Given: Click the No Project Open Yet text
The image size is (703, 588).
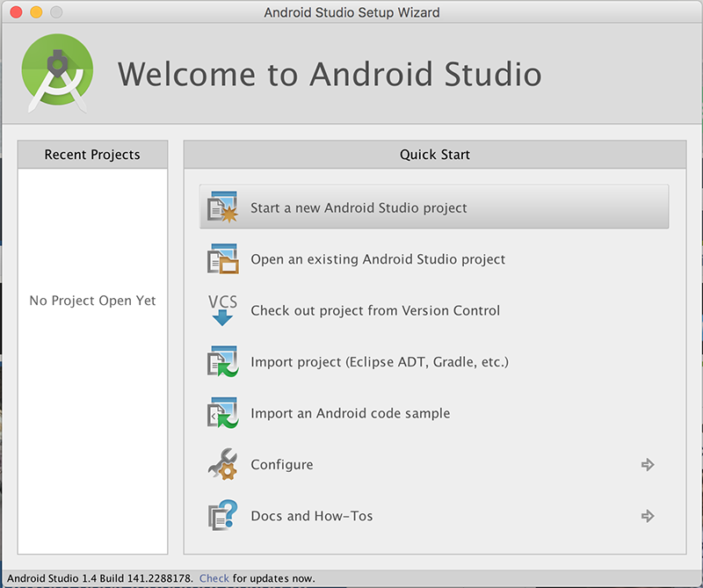Looking at the screenshot, I should coord(91,300).
